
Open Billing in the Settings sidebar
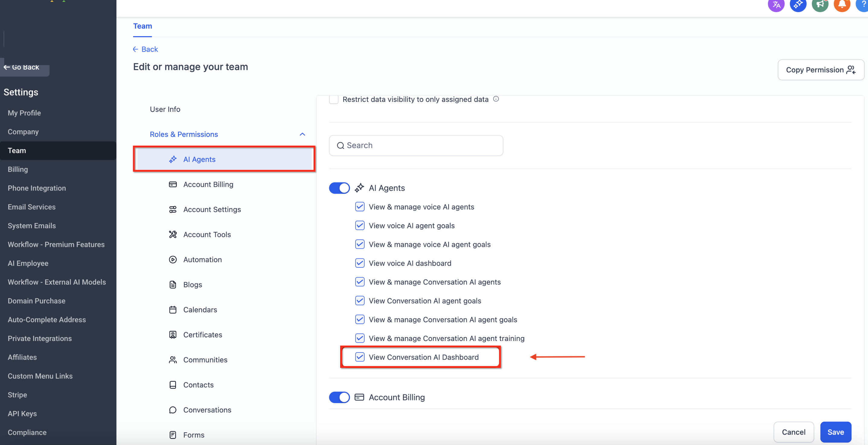coord(18,169)
